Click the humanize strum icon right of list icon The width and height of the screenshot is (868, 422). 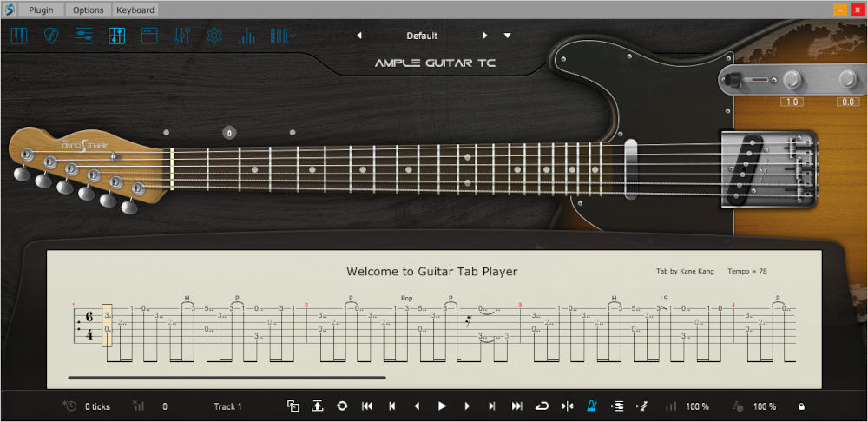click(642, 406)
